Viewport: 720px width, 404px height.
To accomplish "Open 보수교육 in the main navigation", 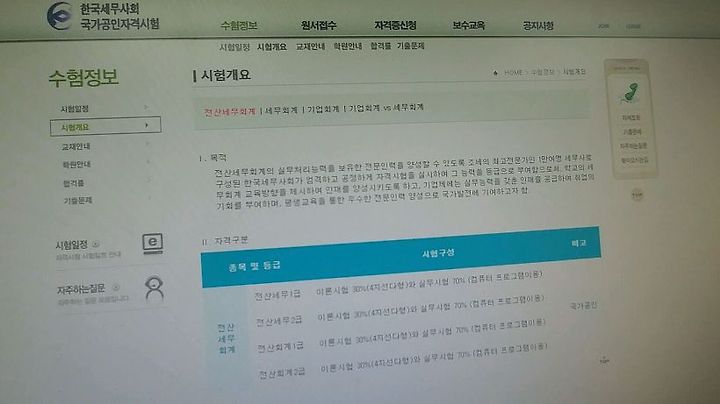I will (469, 25).
